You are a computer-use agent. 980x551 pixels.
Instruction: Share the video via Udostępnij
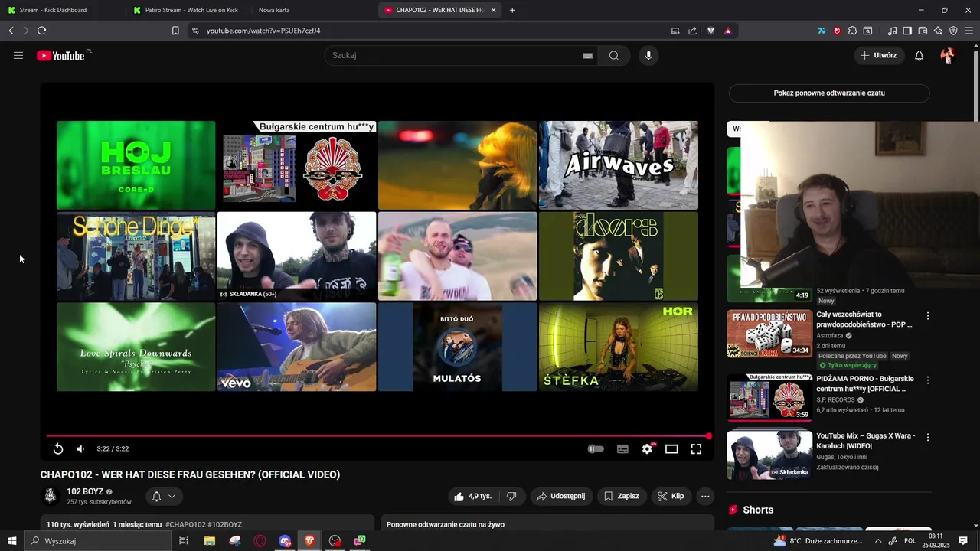point(560,496)
